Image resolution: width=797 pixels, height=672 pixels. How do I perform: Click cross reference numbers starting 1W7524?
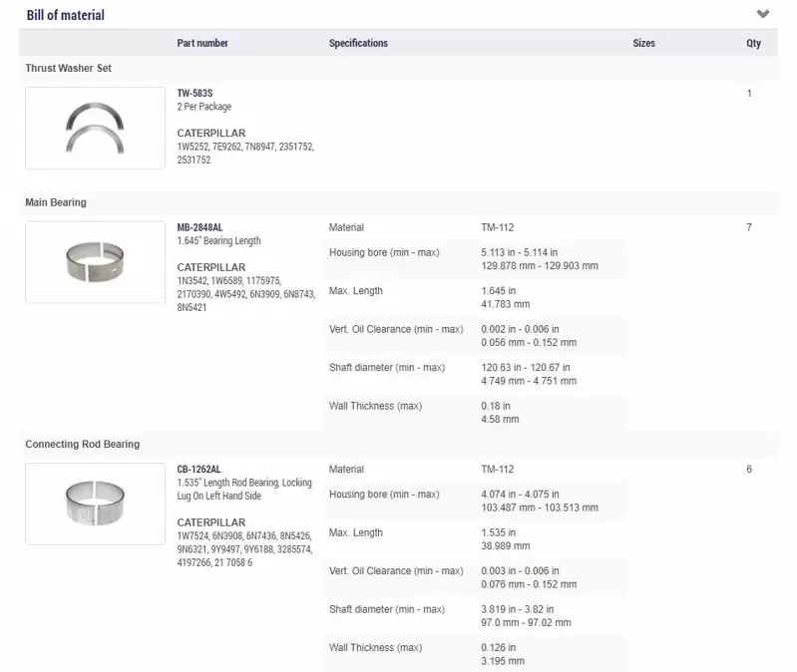(244, 549)
